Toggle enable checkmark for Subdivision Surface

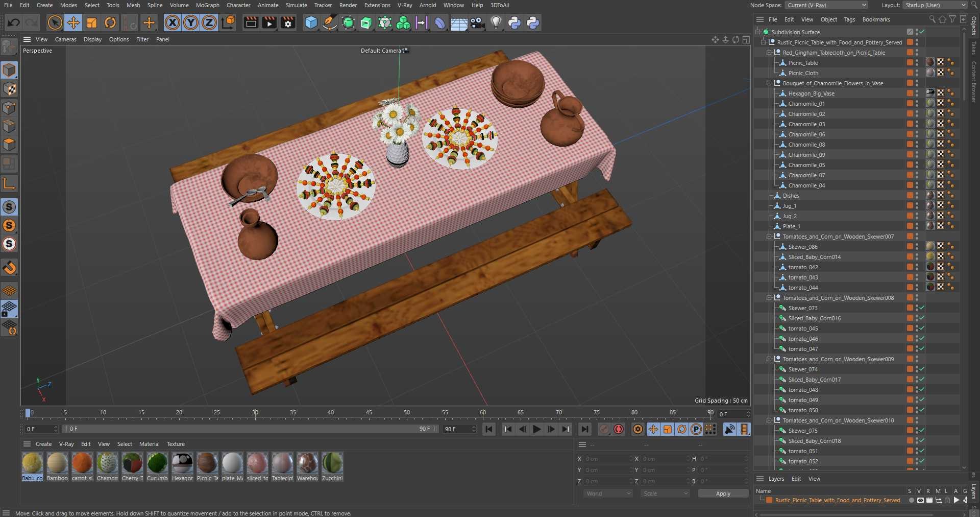tap(922, 32)
